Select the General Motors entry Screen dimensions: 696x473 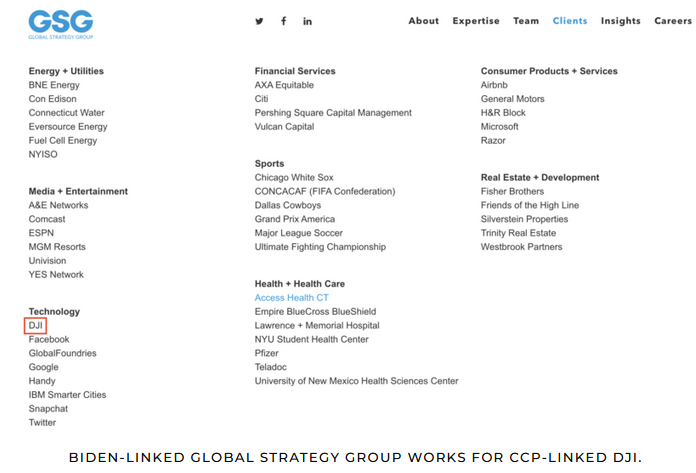513,99
